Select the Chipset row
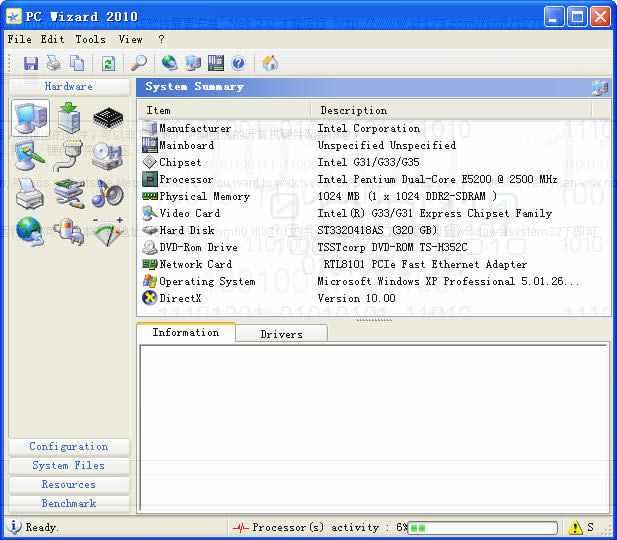The width and height of the screenshot is (617, 540). (x=374, y=162)
